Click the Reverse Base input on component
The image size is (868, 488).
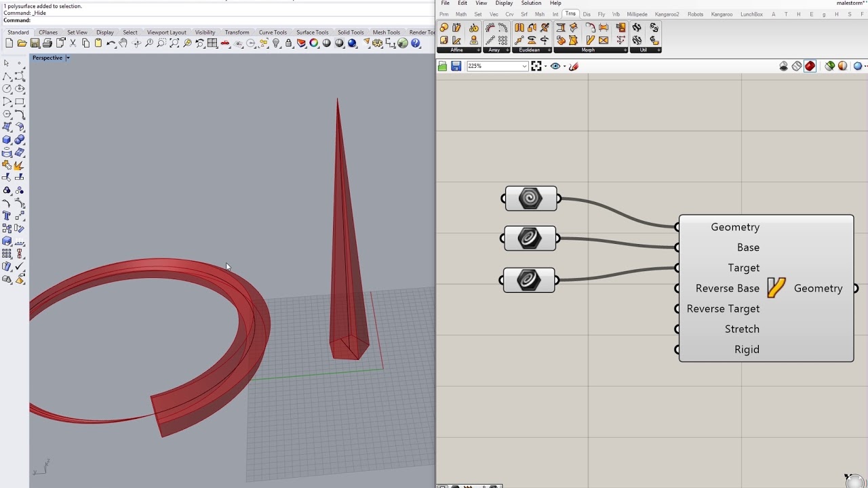727,288
